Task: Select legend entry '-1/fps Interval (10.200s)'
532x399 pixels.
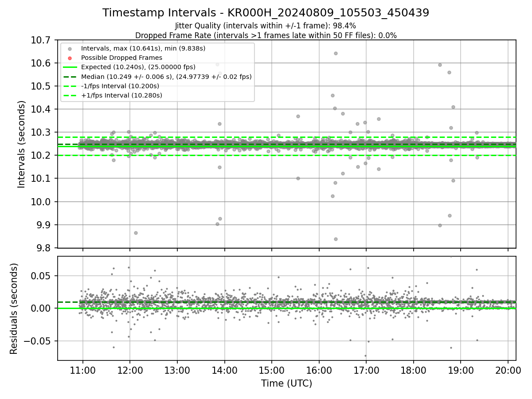Action: click(121, 86)
